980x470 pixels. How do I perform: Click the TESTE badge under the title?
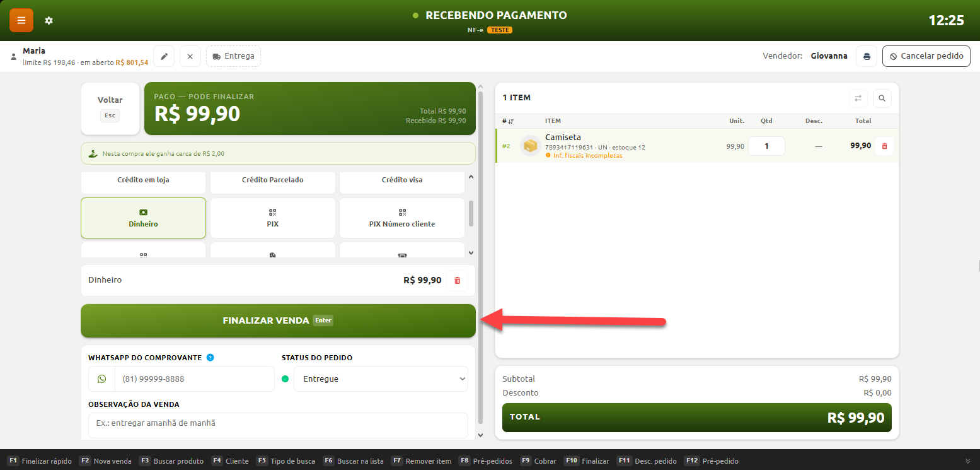pos(500,30)
